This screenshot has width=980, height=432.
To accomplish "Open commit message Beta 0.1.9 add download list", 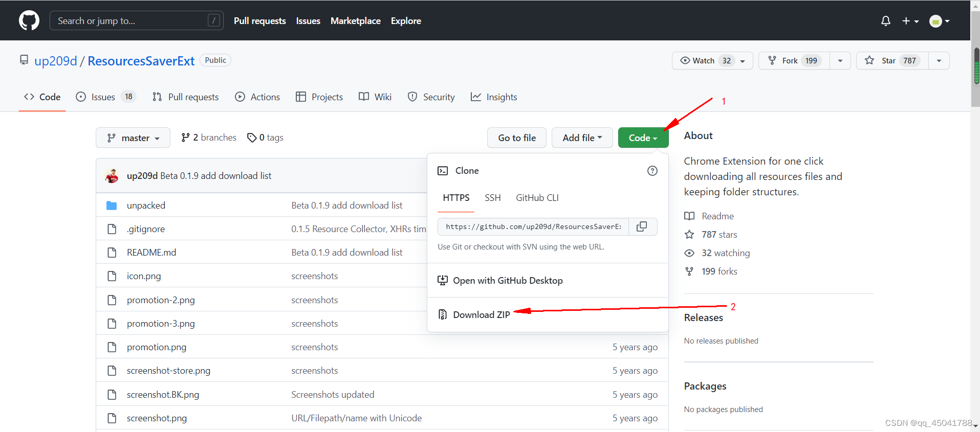I will (216, 176).
